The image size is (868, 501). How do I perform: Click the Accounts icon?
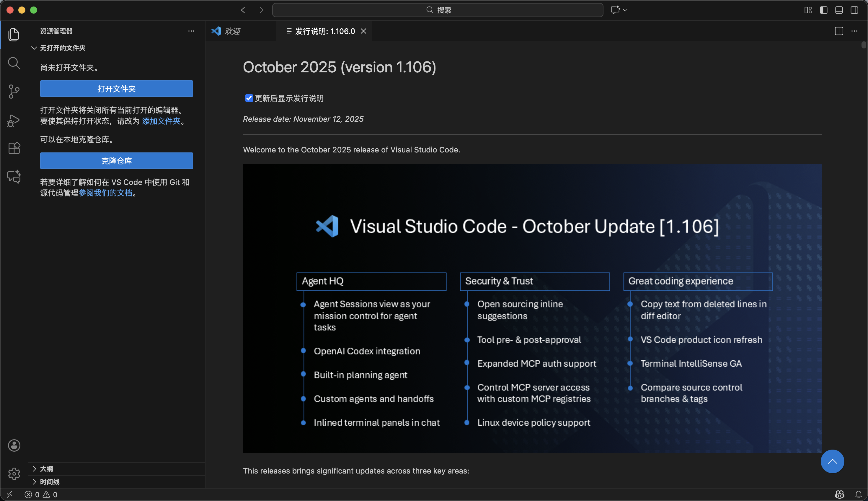[x=14, y=445]
